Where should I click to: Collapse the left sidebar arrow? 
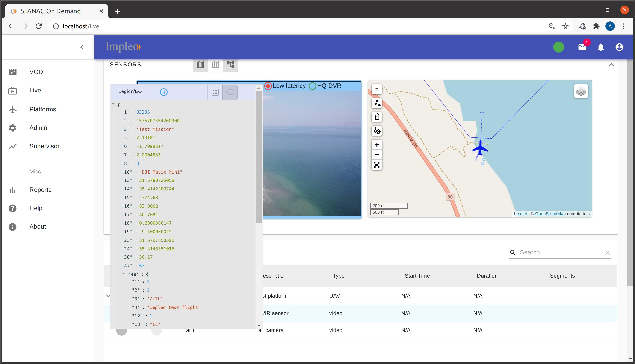(x=82, y=47)
